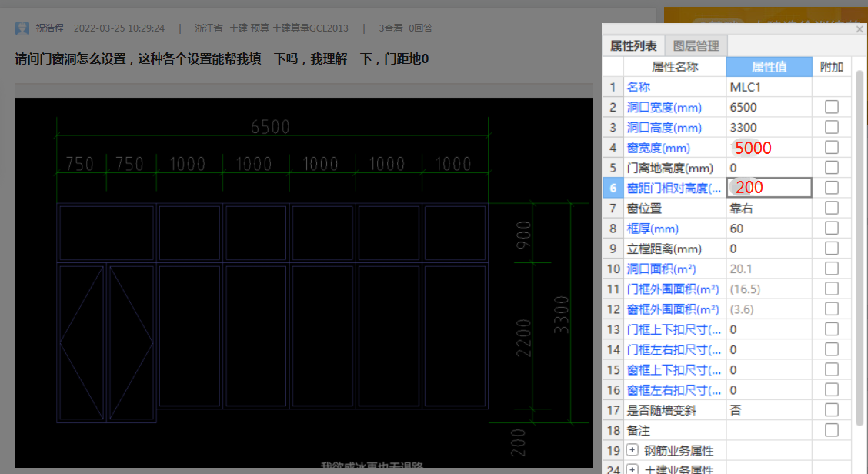This screenshot has height=474, width=868.
Task: Click the 门离地高度 value cell
Action: pyautogui.click(x=769, y=168)
